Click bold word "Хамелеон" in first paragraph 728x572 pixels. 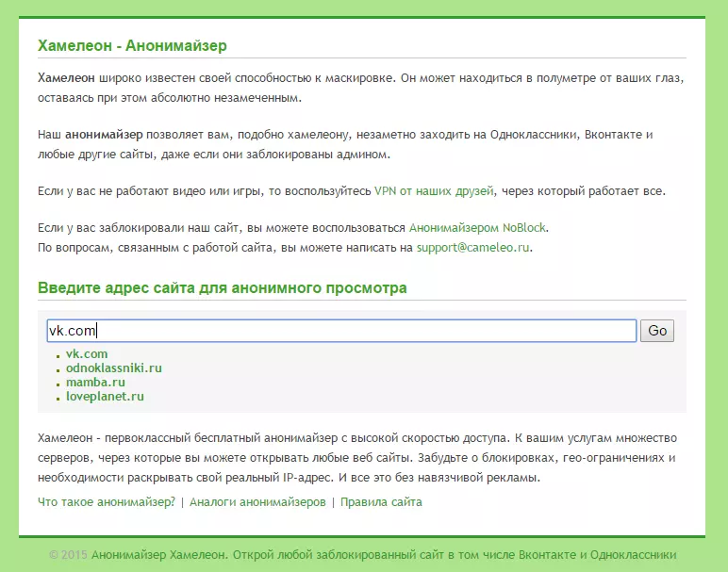point(66,77)
